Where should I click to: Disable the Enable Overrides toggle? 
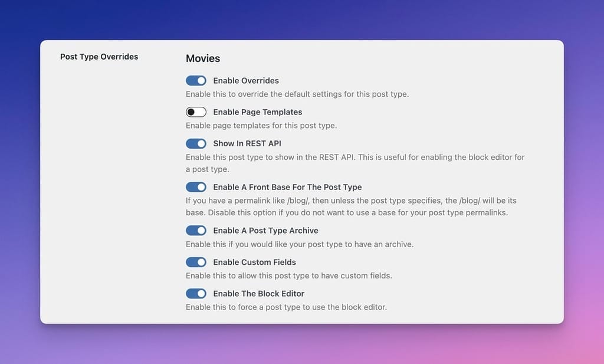pos(196,80)
